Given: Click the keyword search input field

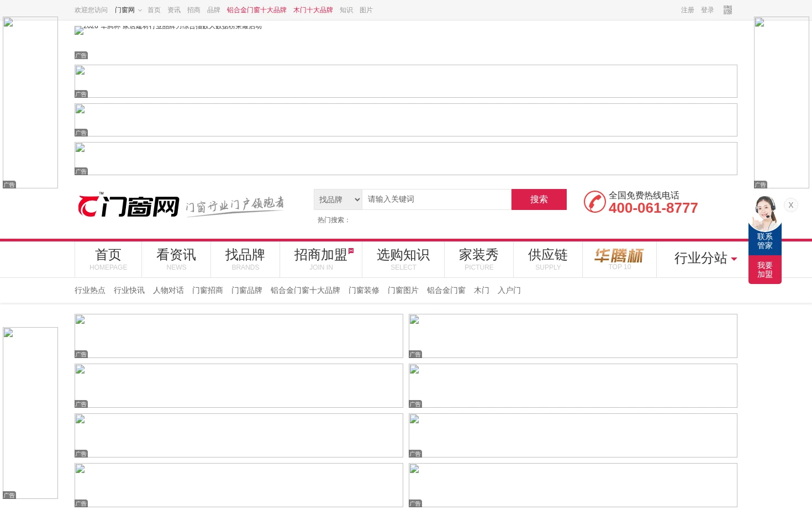Looking at the screenshot, I should pyautogui.click(x=436, y=199).
